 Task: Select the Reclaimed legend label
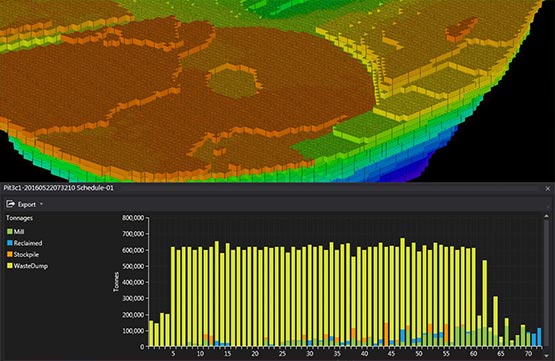pyautogui.click(x=28, y=243)
